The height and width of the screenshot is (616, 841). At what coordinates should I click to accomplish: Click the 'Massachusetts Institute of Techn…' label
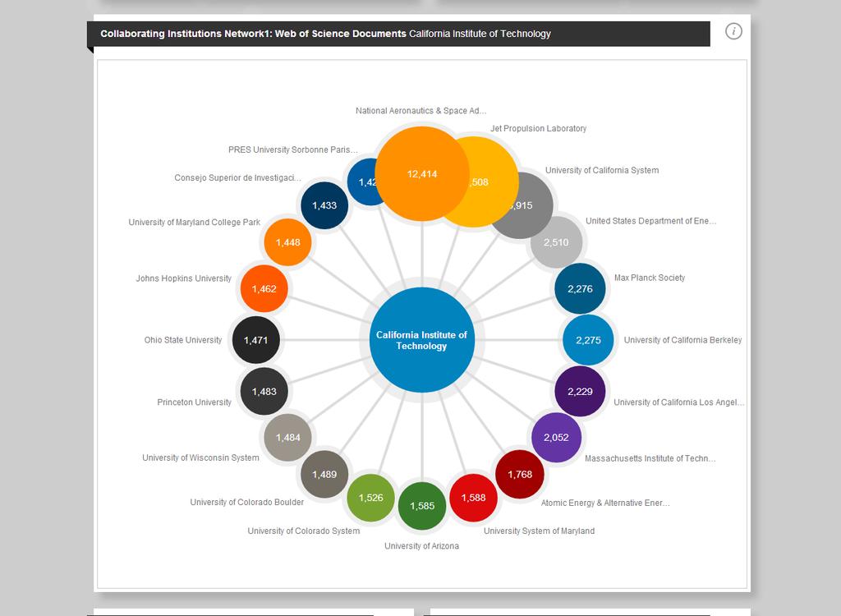click(x=650, y=458)
